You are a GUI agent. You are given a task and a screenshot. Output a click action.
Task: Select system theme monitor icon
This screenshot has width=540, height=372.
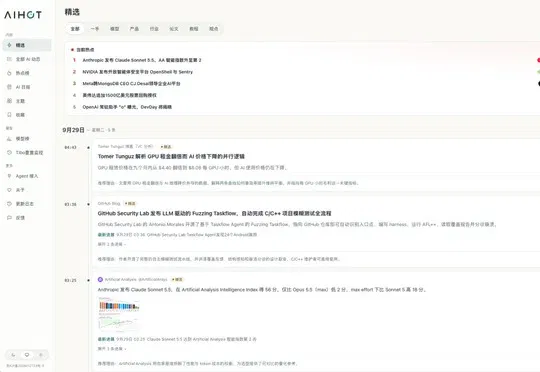[27, 354]
